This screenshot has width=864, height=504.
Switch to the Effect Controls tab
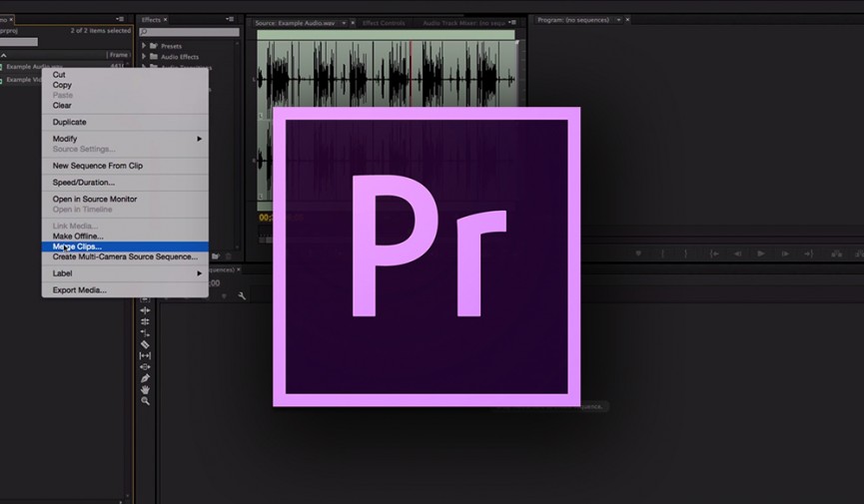point(384,23)
